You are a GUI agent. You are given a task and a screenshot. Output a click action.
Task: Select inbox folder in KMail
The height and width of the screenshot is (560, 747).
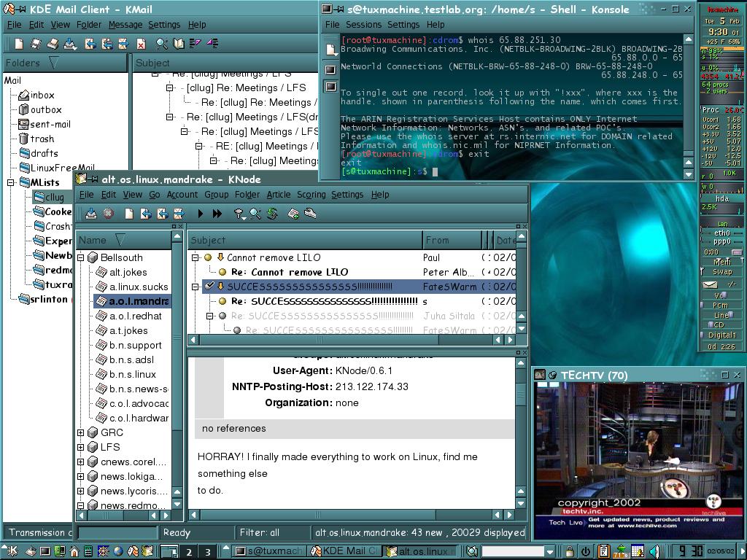(x=36, y=96)
